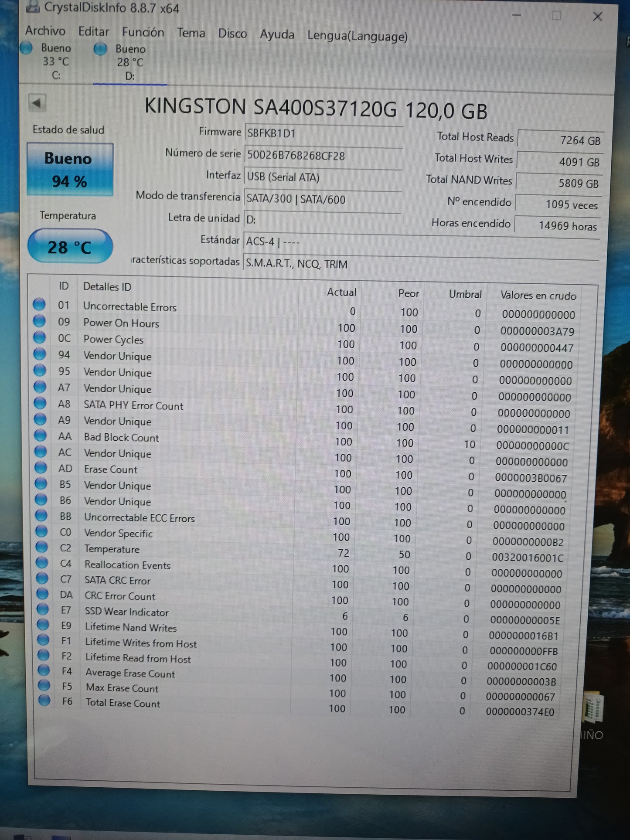Click status circle for SSD Wear Indicator row

[42, 609]
